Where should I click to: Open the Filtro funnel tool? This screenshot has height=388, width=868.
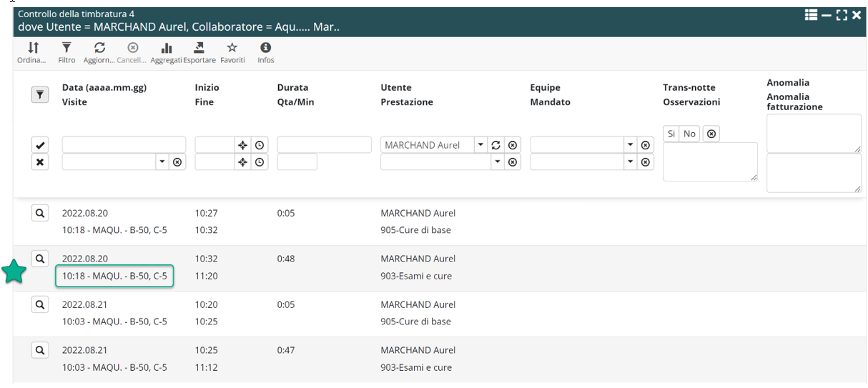click(66, 49)
